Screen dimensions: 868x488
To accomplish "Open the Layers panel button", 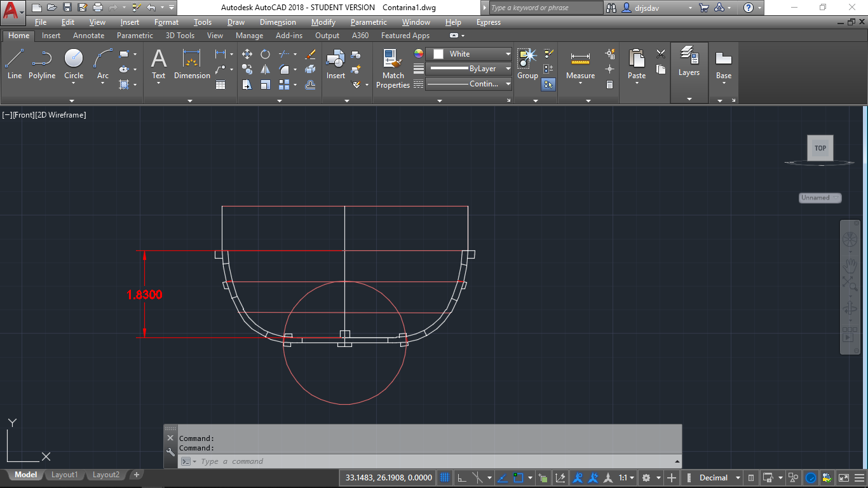I will point(689,62).
